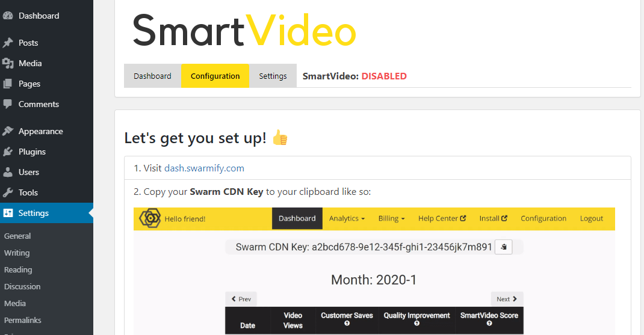Click the Posts pushpin icon

pos(8,43)
